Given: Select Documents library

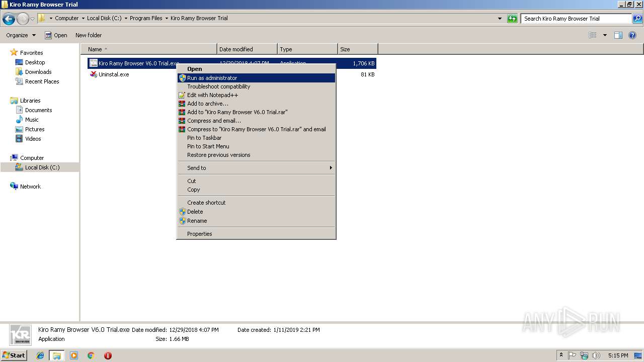Looking at the screenshot, I should 38,110.
